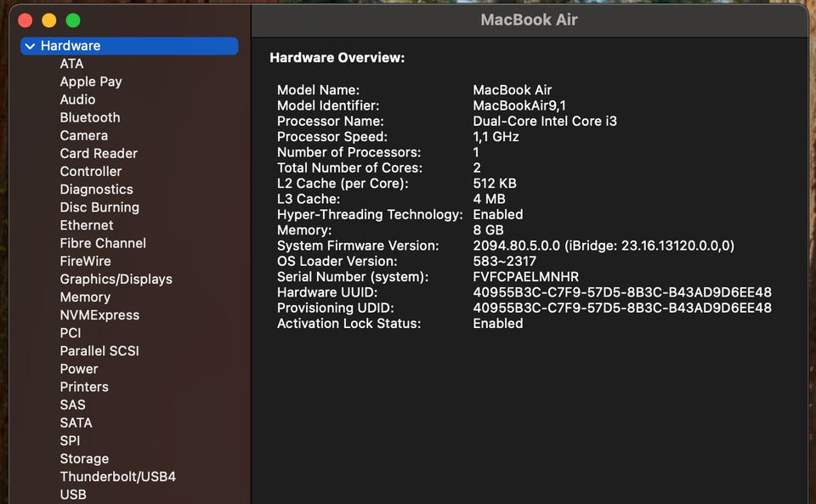Click the Provisioning UDID value
This screenshot has width=816, height=504.
tap(622, 308)
